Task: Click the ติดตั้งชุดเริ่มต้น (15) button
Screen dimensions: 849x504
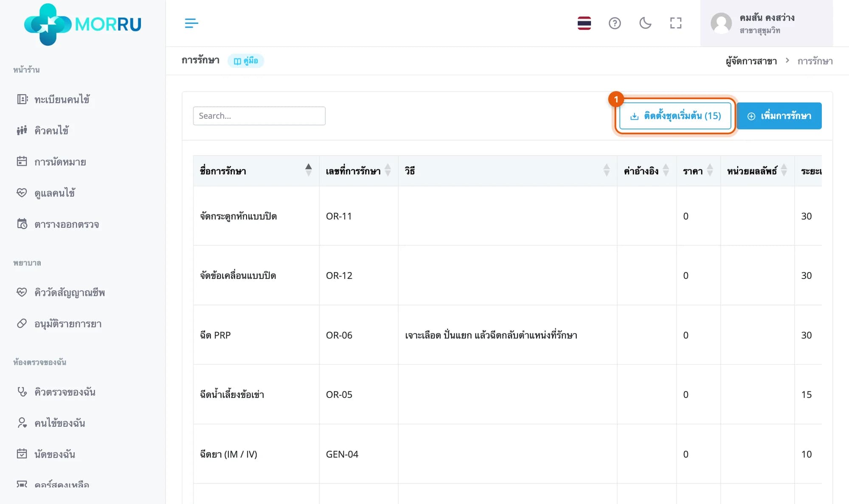Action: coord(675,116)
